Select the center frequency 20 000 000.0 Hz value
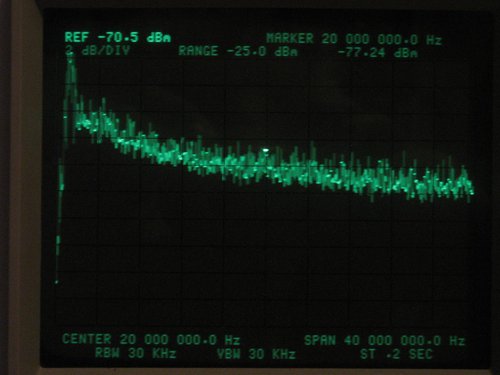This screenshot has width=500, height=375. click(x=180, y=340)
